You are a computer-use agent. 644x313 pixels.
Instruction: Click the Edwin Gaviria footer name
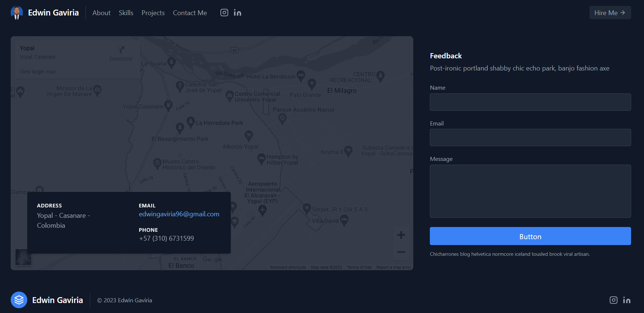click(58, 300)
